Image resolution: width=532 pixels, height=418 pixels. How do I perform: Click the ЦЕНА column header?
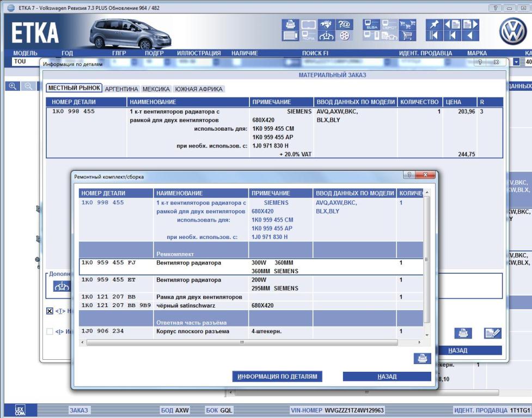pyautogui.click(x=460, y=102)
